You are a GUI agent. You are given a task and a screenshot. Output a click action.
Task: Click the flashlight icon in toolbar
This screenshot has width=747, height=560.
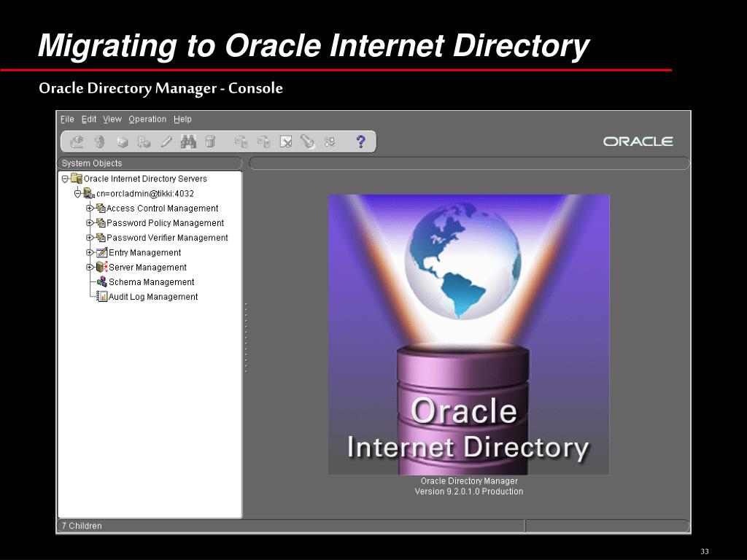(x=308, y=141)
